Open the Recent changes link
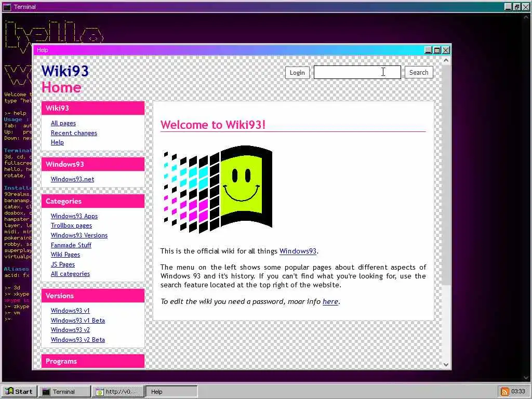The width and height of the screenshot is (532, 399). 74,132
